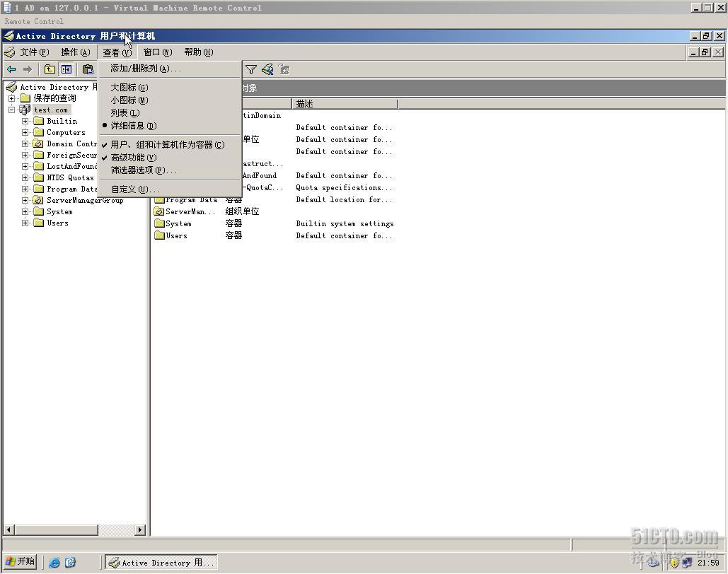
Task: Open the 操作(A) menu
Action: point(76,52)
